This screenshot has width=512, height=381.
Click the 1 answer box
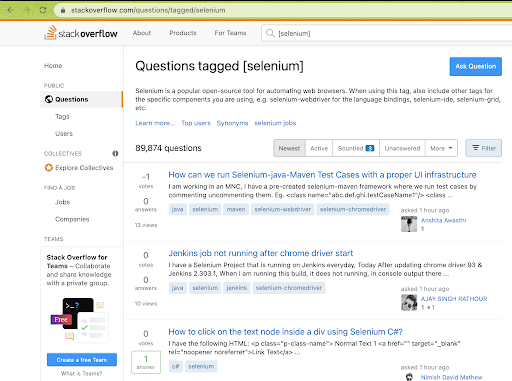(146, 362)
